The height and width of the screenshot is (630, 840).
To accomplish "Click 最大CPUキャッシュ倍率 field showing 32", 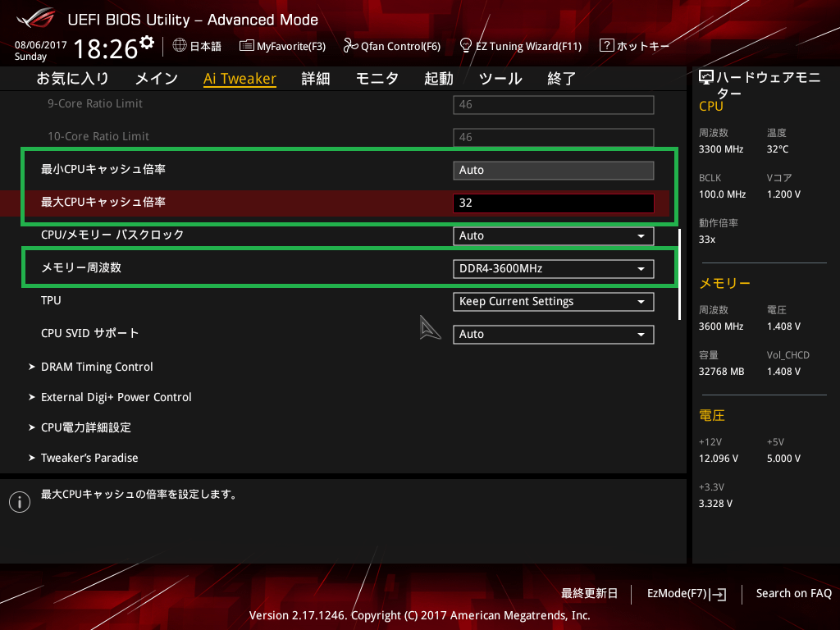I will tap(554, 203).
